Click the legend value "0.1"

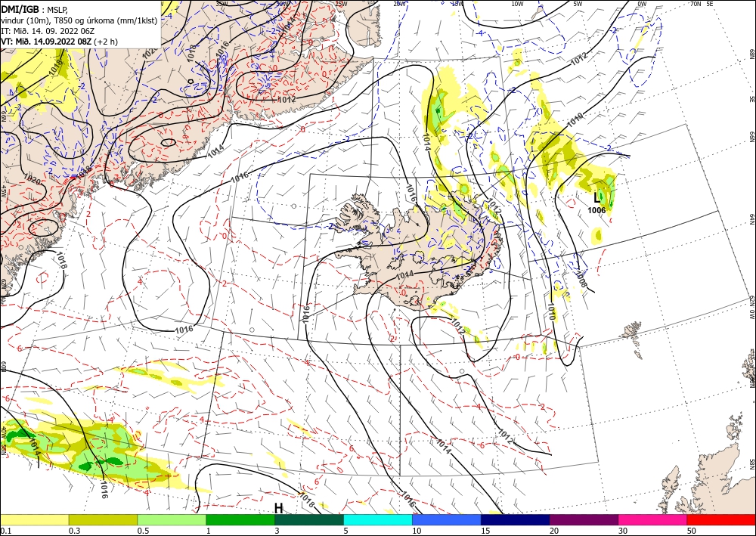click(5, 531)
